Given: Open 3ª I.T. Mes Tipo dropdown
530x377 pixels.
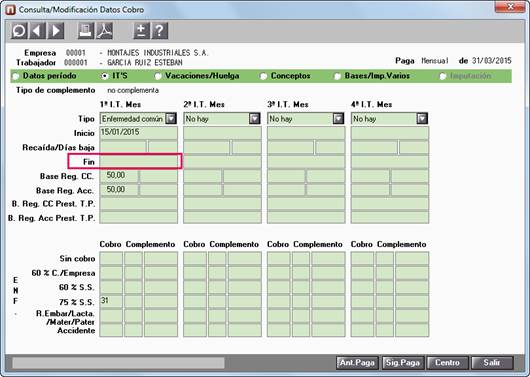Looking at the screenshot, I should coord(338,119).
